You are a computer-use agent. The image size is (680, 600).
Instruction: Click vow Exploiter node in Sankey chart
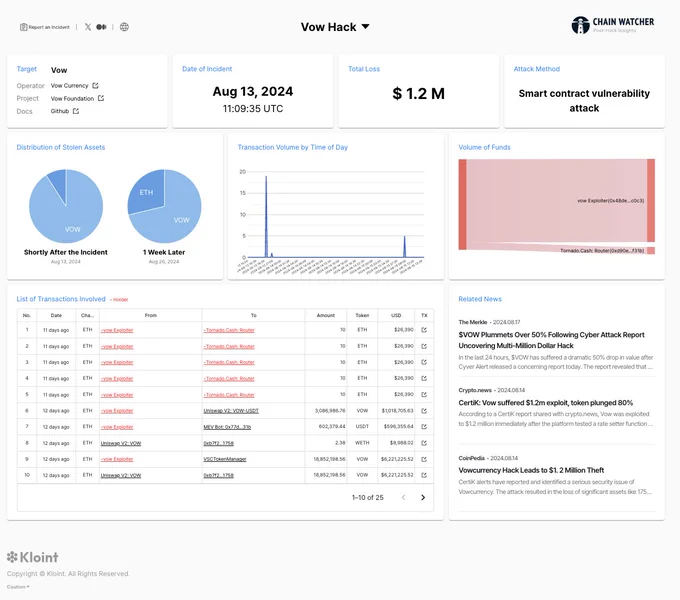[x=651, y=200]
